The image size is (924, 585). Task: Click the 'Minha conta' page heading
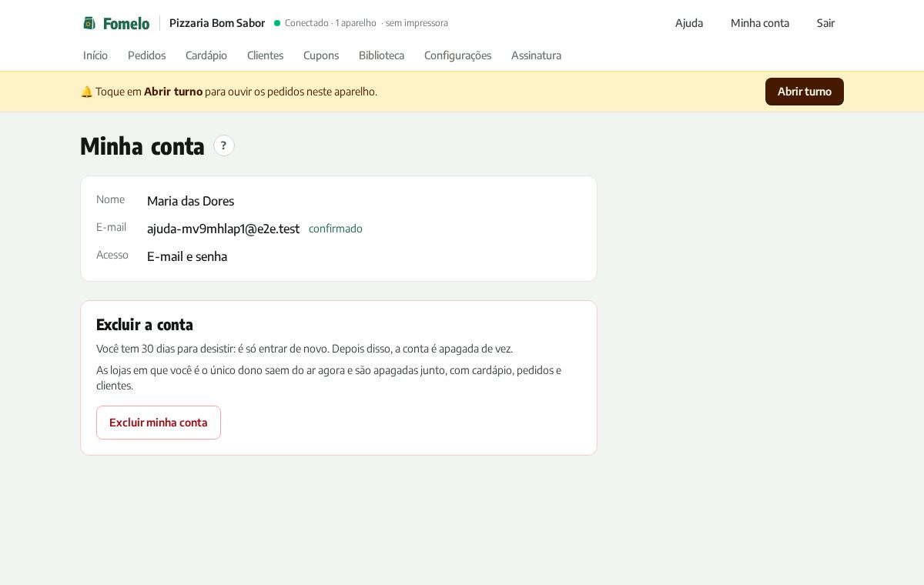[x=142, y=145]
